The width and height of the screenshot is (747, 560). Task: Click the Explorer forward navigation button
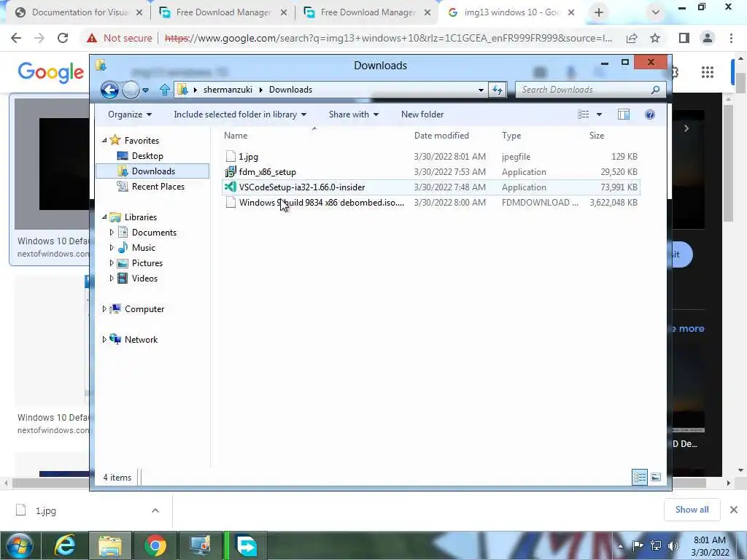click(131, 90)
